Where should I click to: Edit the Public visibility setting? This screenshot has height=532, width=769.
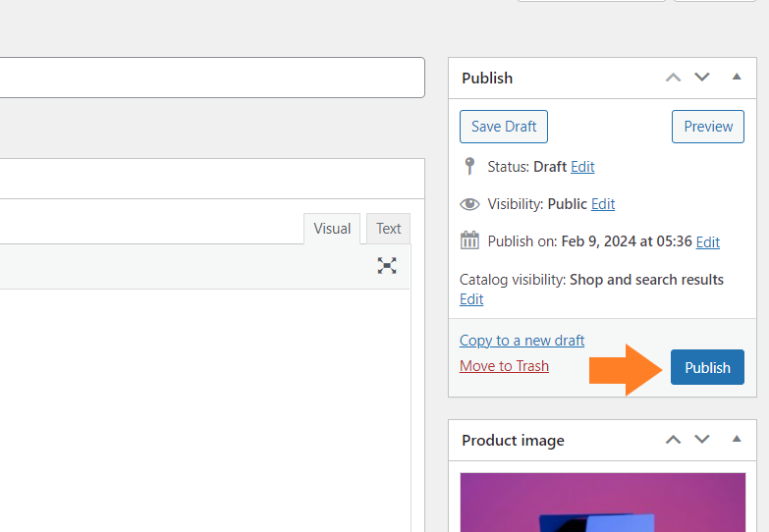tap(603, 204)
